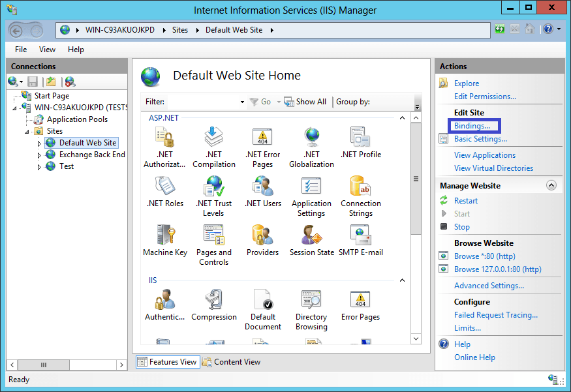This screenshot has width=571, height=392.
Task: Click the refresh icon in the address bar
Action: click(x=499, y=29)
